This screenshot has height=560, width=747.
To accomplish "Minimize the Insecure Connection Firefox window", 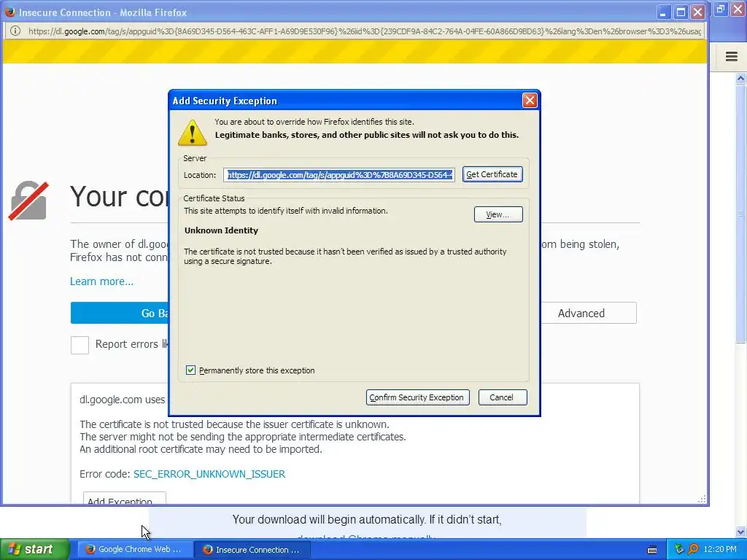I will pyautogui.click(x=662, y=12).
